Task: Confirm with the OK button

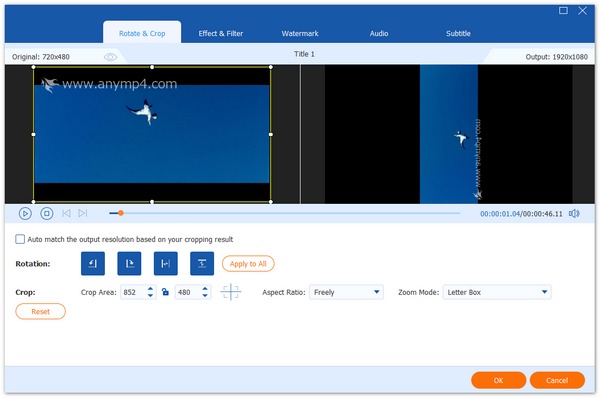Action: tap(498, 380)
